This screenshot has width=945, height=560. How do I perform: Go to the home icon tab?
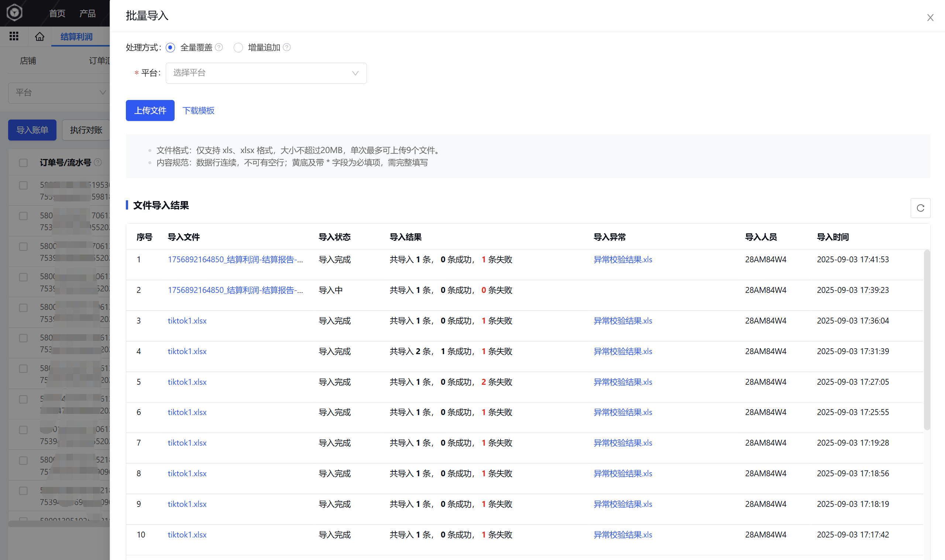(39, 37)
